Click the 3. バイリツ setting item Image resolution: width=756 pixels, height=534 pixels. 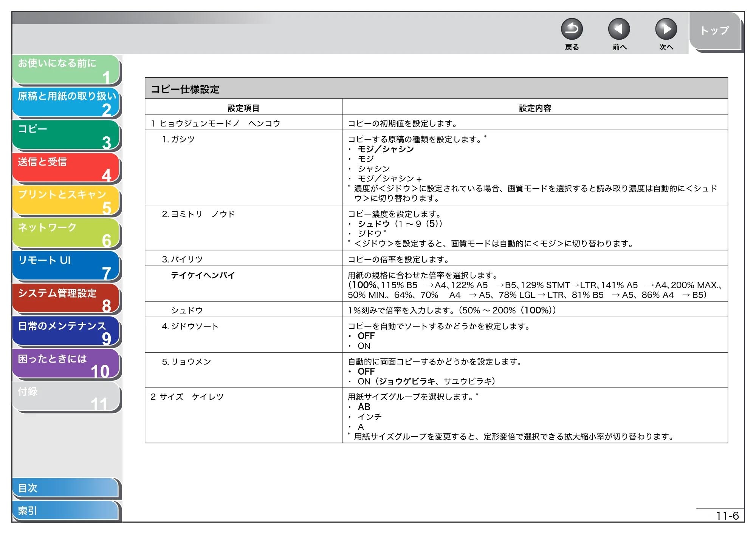point(183,259)
